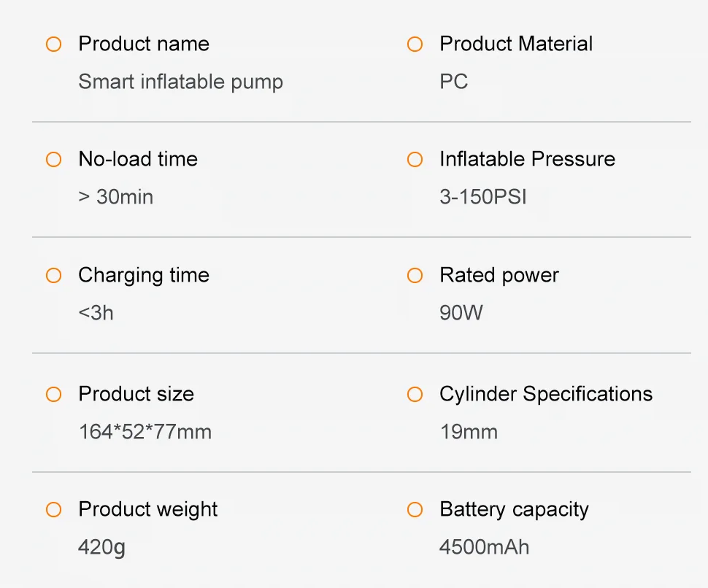Click the orange circle beside Rated power

pos(415,276)
